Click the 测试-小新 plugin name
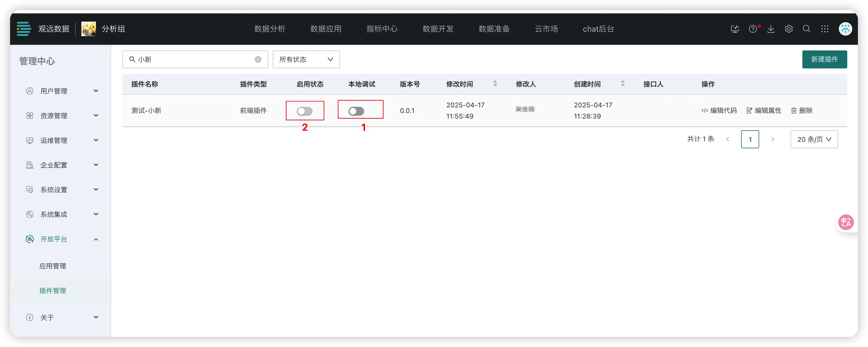Viewport: 868px width, 347px height. click(x=146, y=111)
